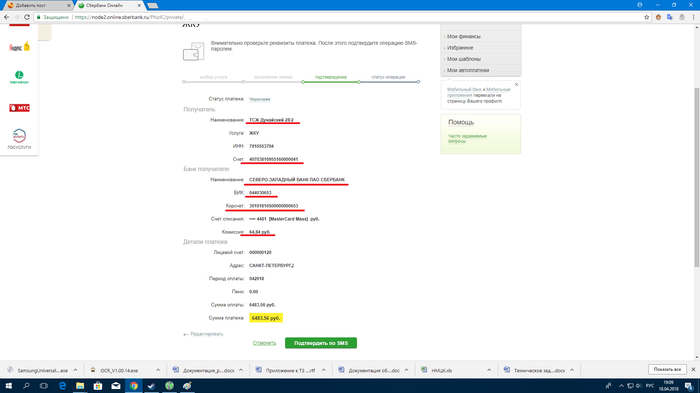Bookmark page with the star icon

pos(646,17)
